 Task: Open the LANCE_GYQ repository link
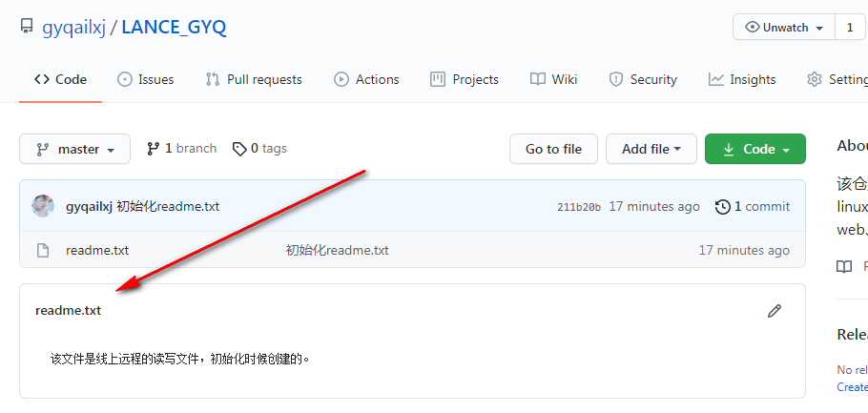coord(174,27)
